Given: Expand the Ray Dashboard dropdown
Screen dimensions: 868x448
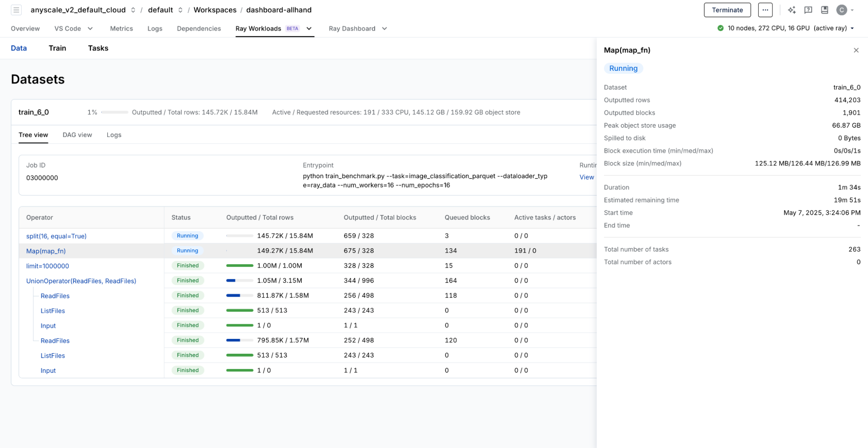Looking at the screenshot, I should tap(384, 29).
